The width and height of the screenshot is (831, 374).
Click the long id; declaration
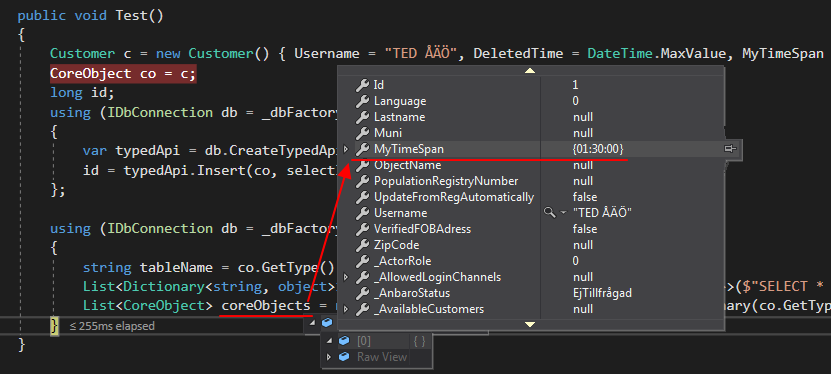(82, 93)
